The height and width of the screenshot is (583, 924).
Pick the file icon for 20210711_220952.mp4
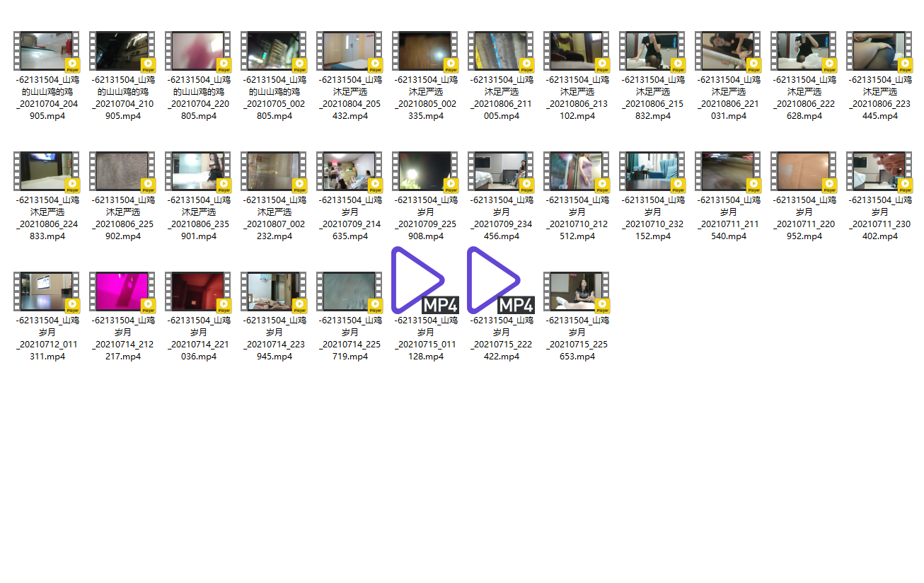click(804, 172)
